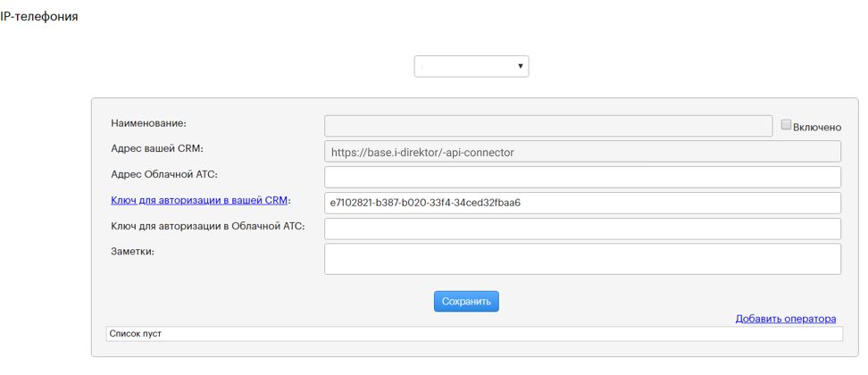Click the Адрес вашей CRM label text
Viewport: 868px width, 375px height.
157,148
